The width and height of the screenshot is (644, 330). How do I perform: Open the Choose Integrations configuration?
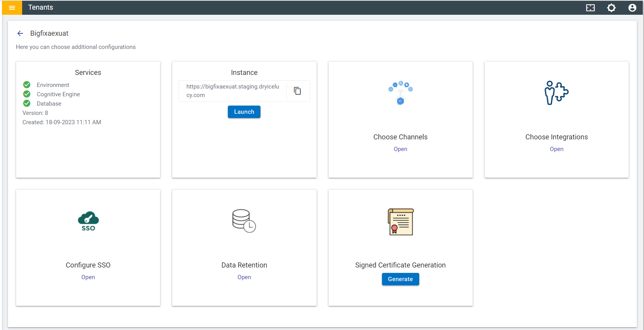[557, 149]
